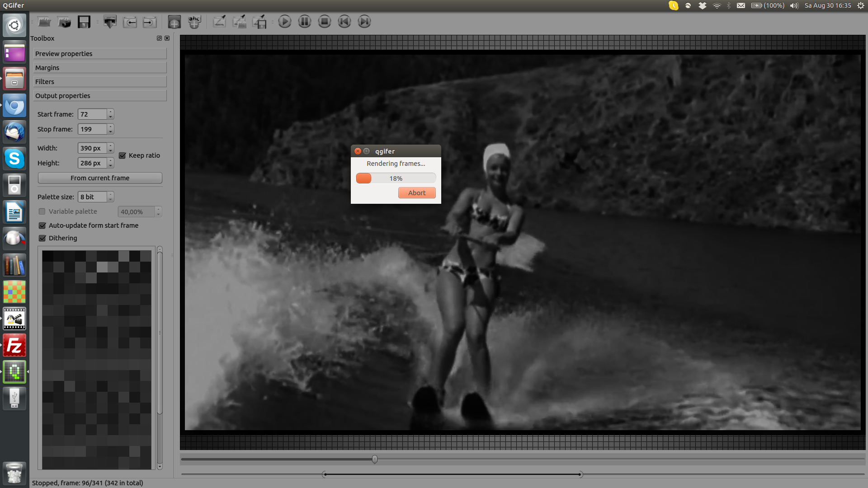Image resolution: width=868 pixels, height=488 pixels.
Task: Uncheck Auto-update form start frame
Action: click(42, 225)
